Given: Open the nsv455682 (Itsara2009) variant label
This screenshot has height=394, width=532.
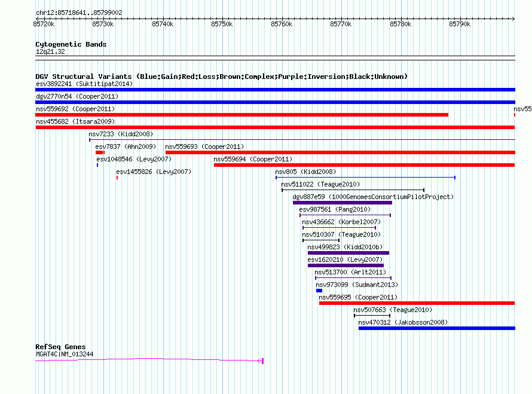Looking at the screenshot, I should tap(75, 121).
